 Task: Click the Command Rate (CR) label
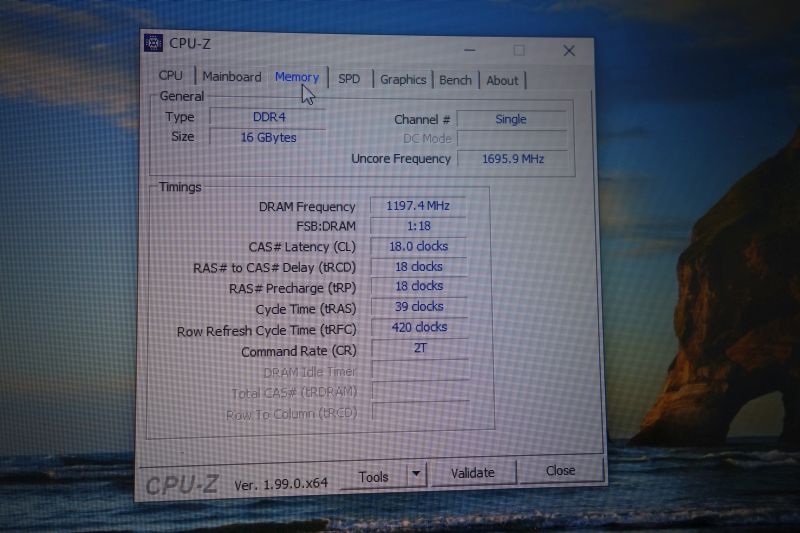click(x=299, y=351)
